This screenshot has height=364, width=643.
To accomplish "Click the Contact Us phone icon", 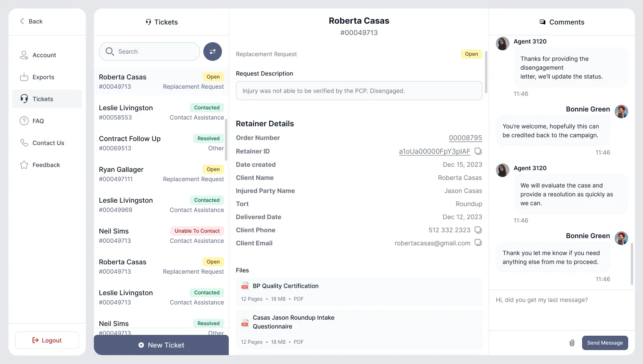I will 24,143.
